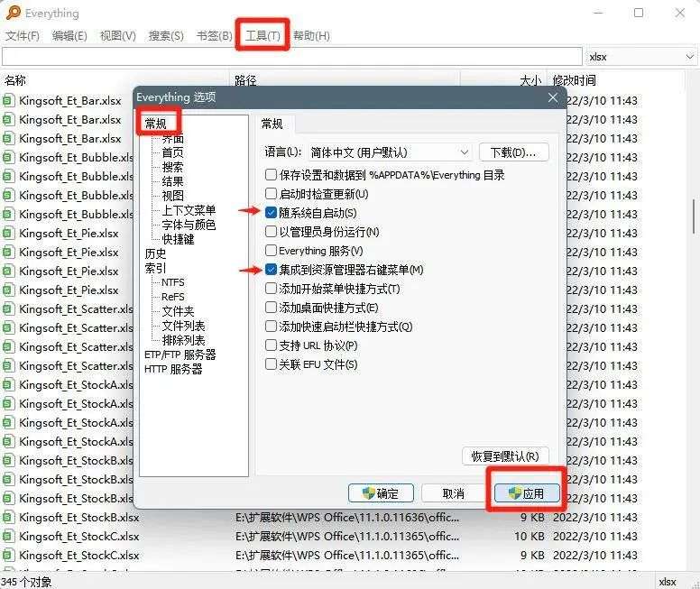Sort results by 修改时间 column header
The width and height of the screenshot is (700, 589).
616,80
